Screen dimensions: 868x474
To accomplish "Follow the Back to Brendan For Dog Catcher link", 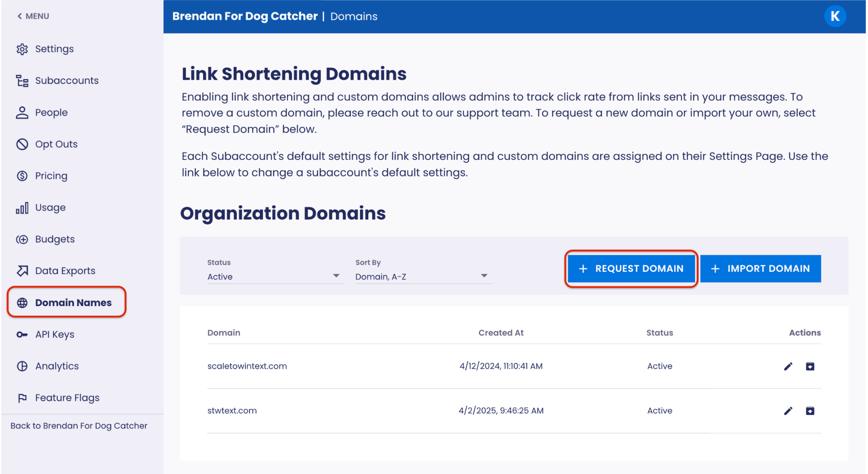I will 79,426.
